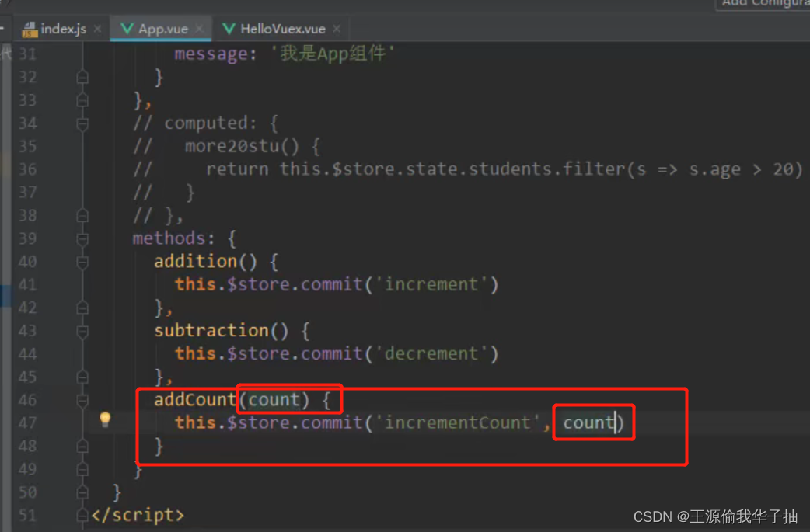
Task: Collapse the addition() method at line 40
Action: (82, 263)
